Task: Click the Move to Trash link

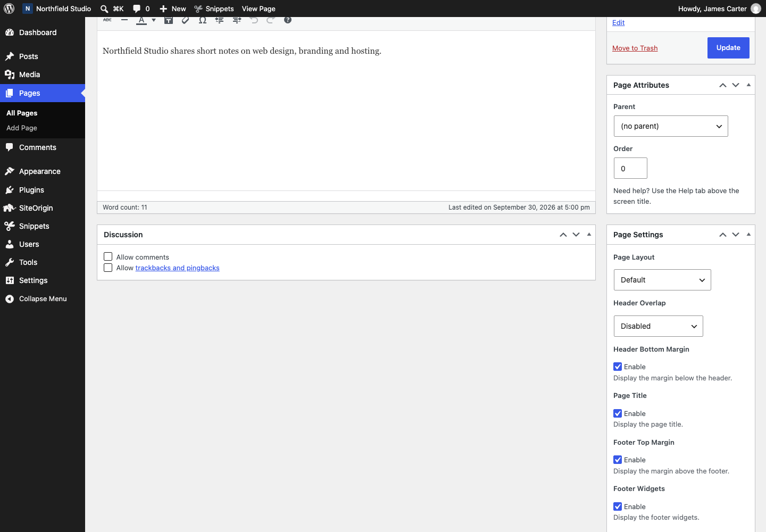Action: pyautogui.click(x=635, y=48)
